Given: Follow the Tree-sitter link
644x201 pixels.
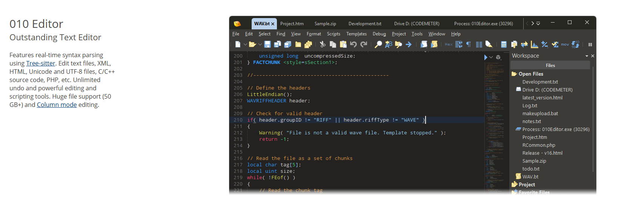Looking at the screenshot, I should point(40,63).
